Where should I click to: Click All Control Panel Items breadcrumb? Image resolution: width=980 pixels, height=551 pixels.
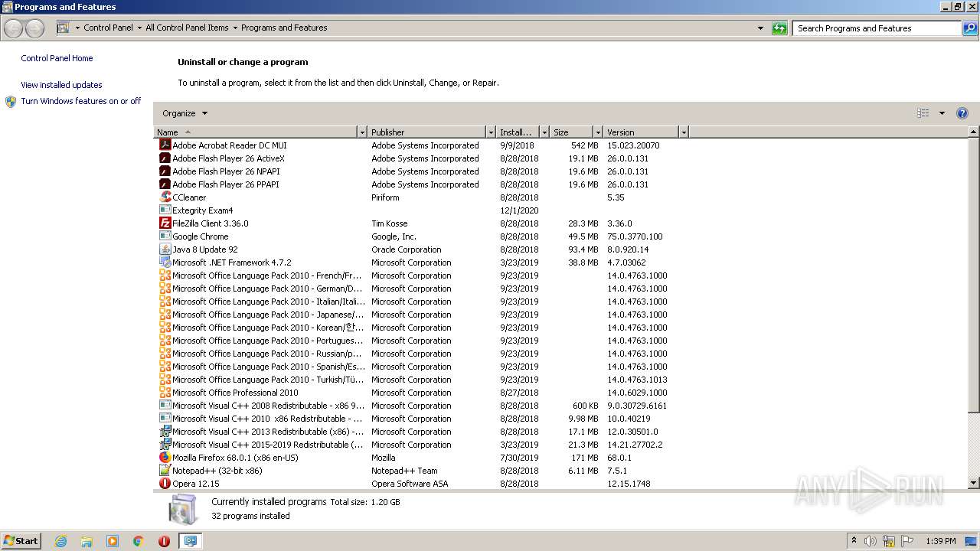click(x=187, y=28)
